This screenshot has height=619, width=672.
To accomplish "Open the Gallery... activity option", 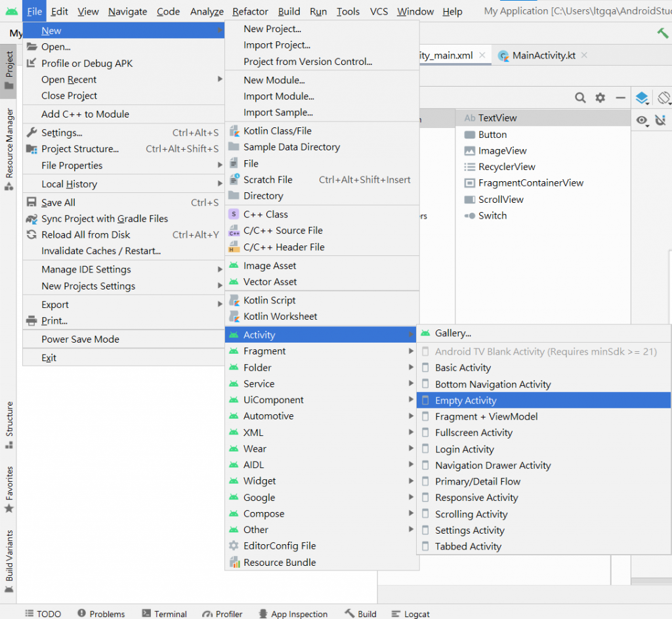I will coord(543,333).
